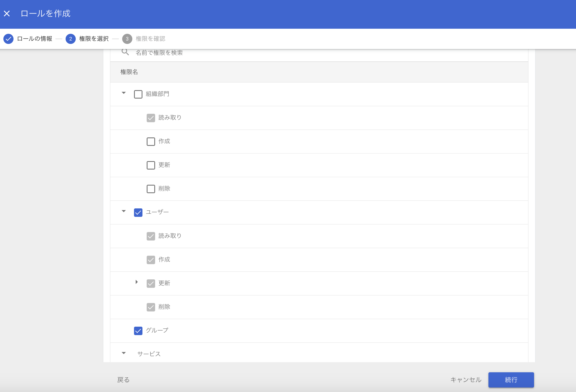Toggle the 組織部門 checkbox
This screenshot has width=576, height=392.
click(x=138, y=94)
